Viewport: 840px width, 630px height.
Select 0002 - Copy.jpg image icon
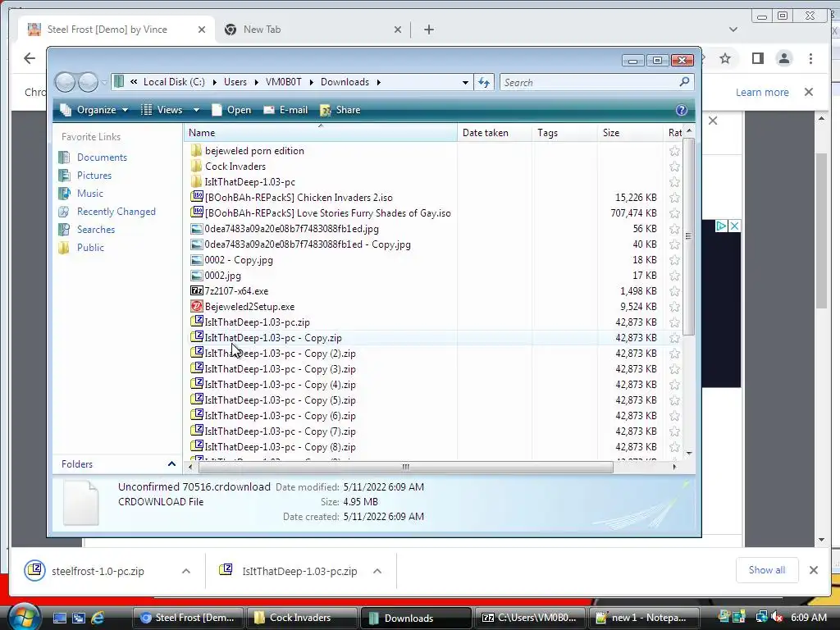tap(197, 260)
